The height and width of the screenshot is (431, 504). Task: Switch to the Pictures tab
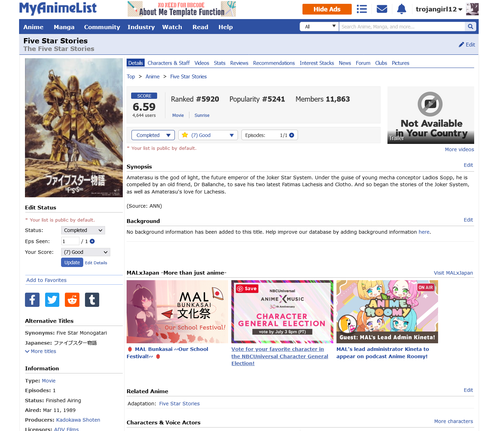pyautogui.click(x=401, y=63)
